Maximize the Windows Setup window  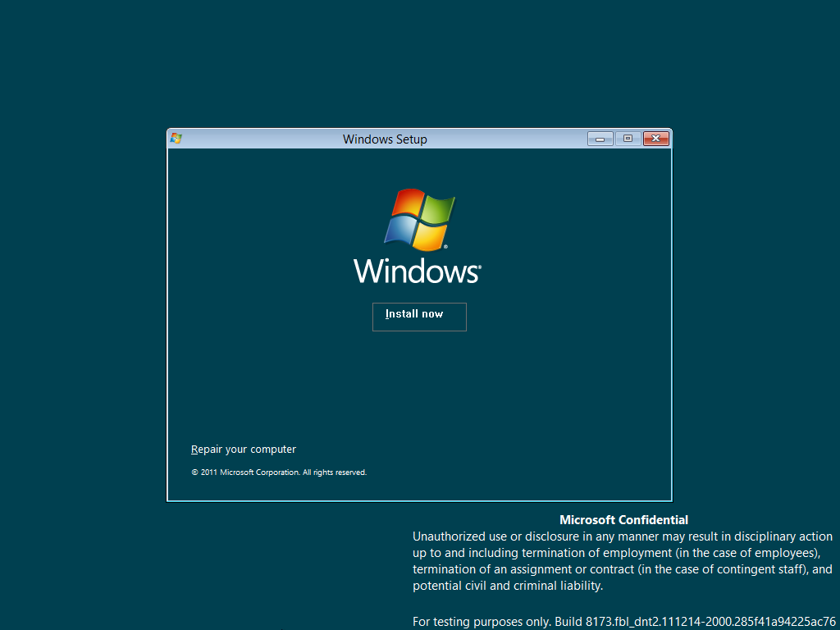click(628, 139)
